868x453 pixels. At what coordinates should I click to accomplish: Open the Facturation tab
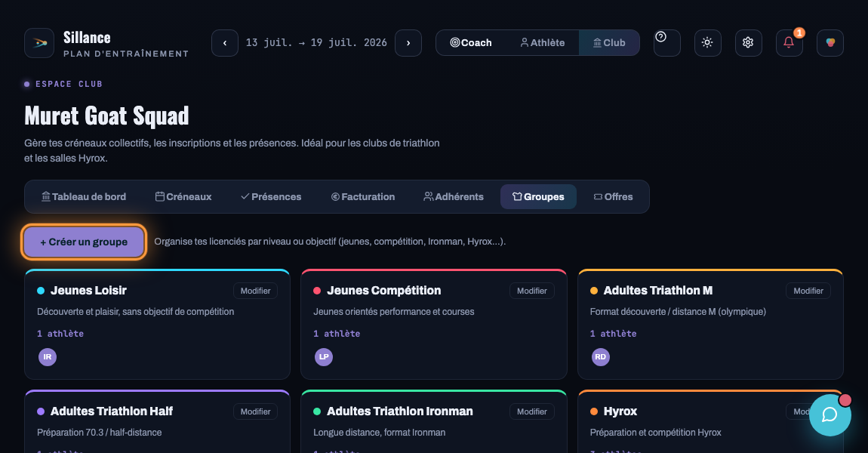pos(362,196)
